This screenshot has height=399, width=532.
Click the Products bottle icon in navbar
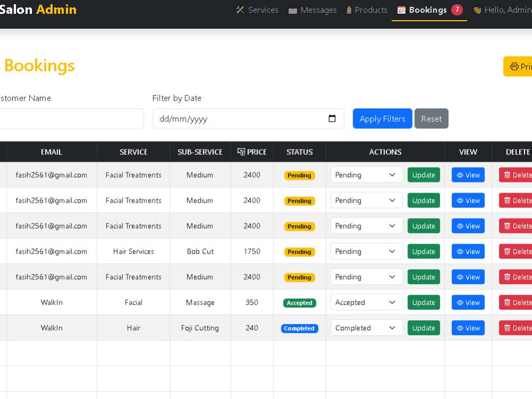349,10
